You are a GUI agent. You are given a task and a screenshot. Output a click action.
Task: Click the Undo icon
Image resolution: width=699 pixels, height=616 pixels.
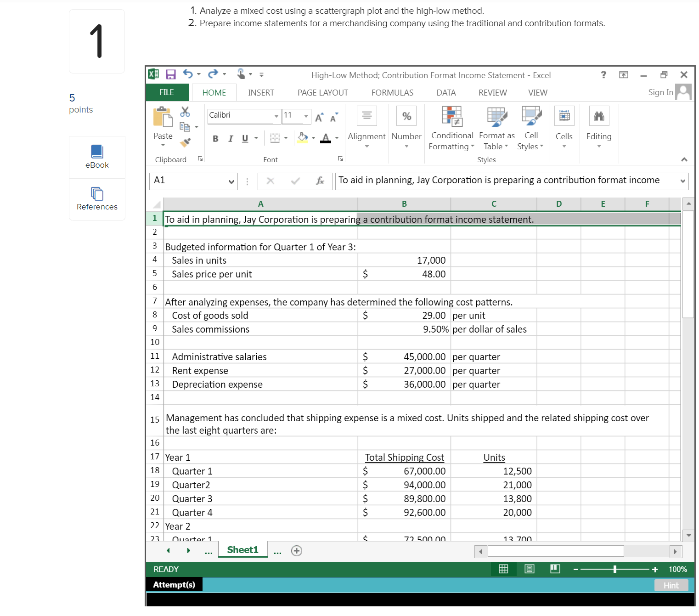pos(188,74)
